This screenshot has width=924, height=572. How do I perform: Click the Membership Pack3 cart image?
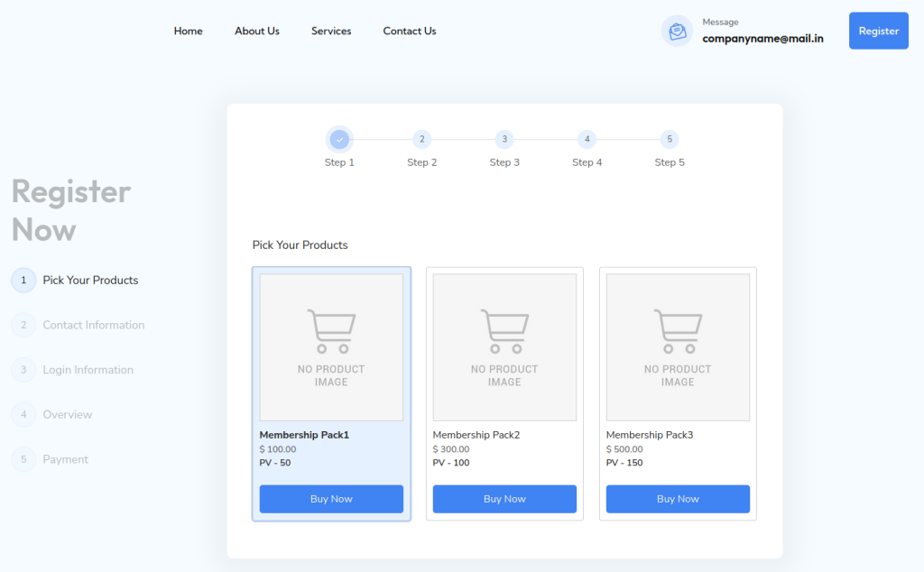(x=678, y=347)
